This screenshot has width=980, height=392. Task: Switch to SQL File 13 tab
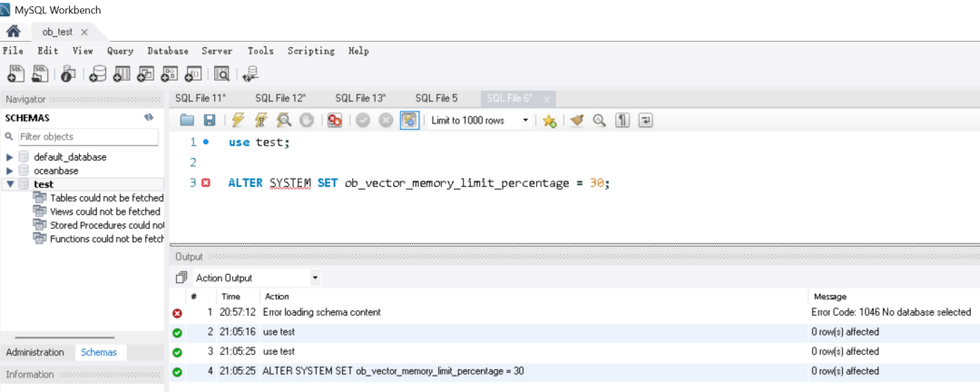(x=360, y=98)
